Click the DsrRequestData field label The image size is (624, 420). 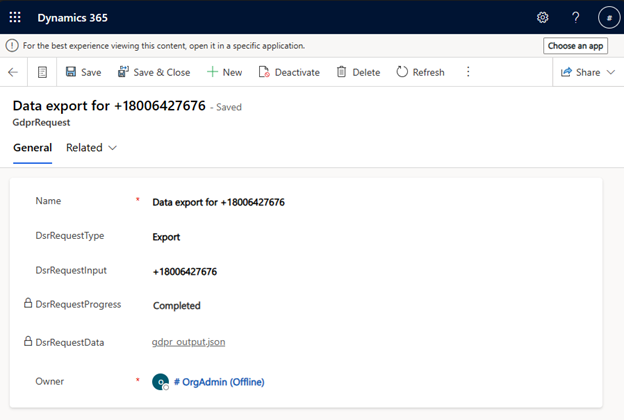70,342
